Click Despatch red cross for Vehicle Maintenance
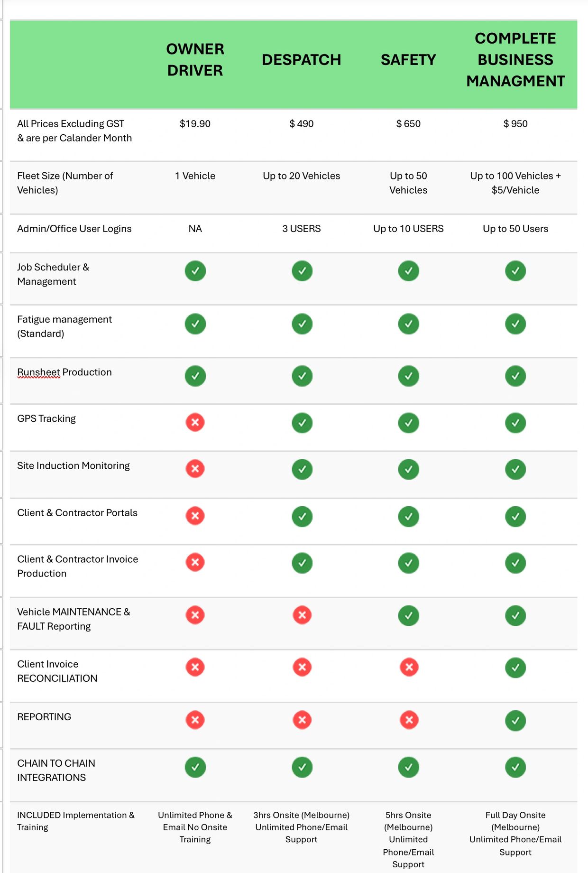Screen dimensions: 588x873 point(302,615)
